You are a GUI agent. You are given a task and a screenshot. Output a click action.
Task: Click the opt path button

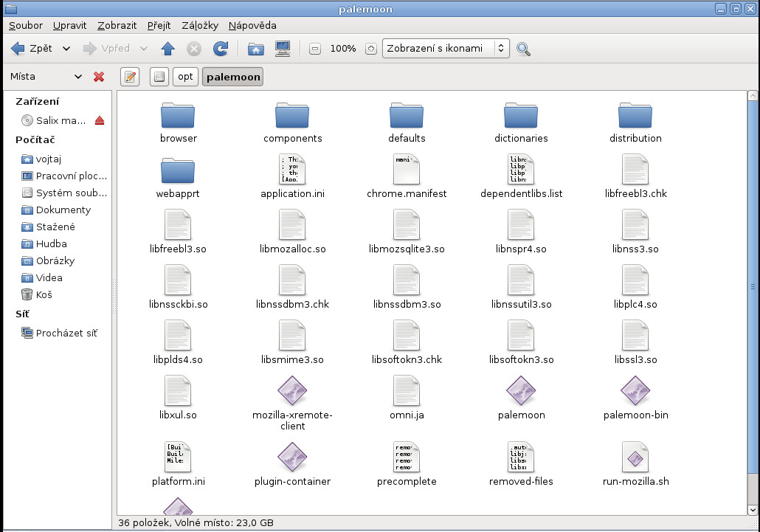[185, 77]
